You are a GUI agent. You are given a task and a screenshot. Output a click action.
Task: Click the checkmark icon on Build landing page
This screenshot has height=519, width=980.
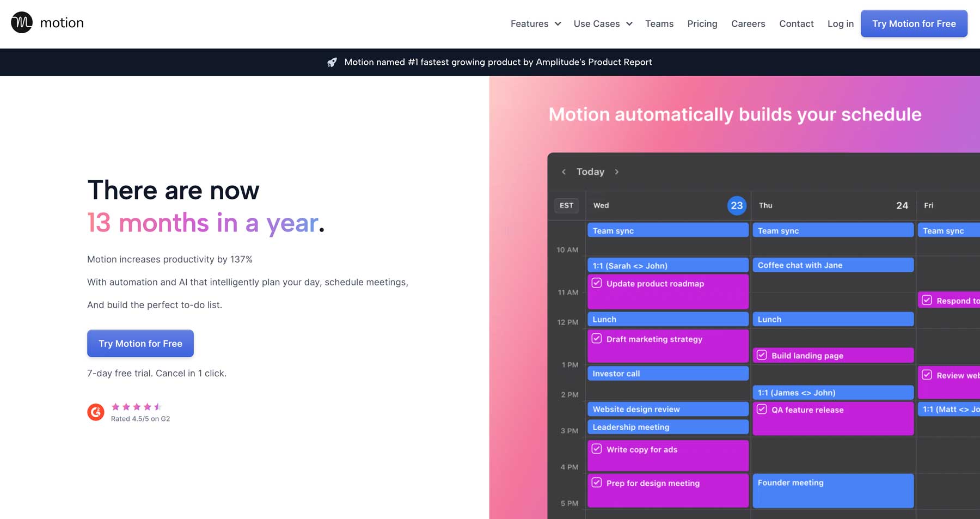coord(762,355)
